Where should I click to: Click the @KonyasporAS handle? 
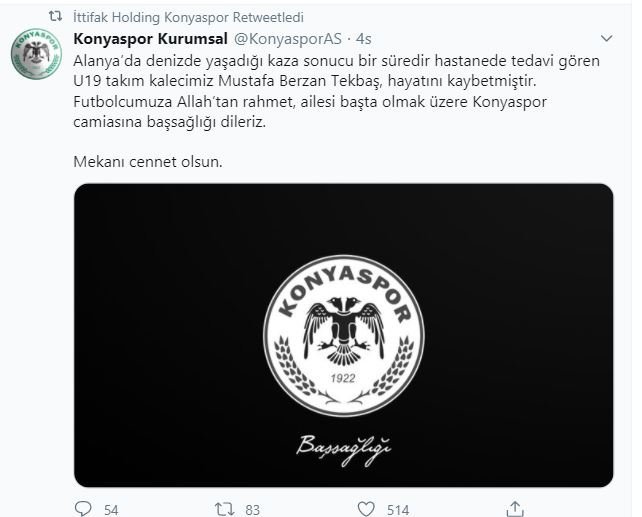pyautogui.click(x=287, y=39)
